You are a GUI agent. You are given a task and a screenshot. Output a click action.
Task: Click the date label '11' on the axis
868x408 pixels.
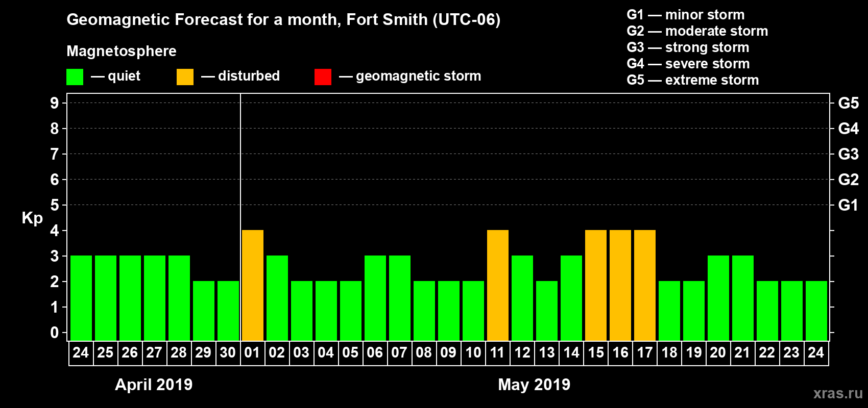pyautogui.click(x=497, y=352)
